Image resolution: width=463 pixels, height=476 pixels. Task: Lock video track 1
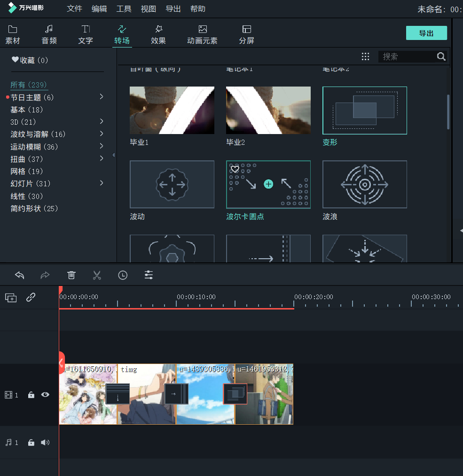pos(31,395)
